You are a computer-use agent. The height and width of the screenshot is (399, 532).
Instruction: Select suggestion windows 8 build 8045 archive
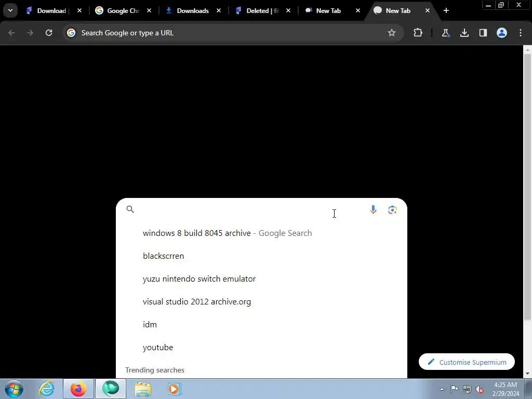261,233
